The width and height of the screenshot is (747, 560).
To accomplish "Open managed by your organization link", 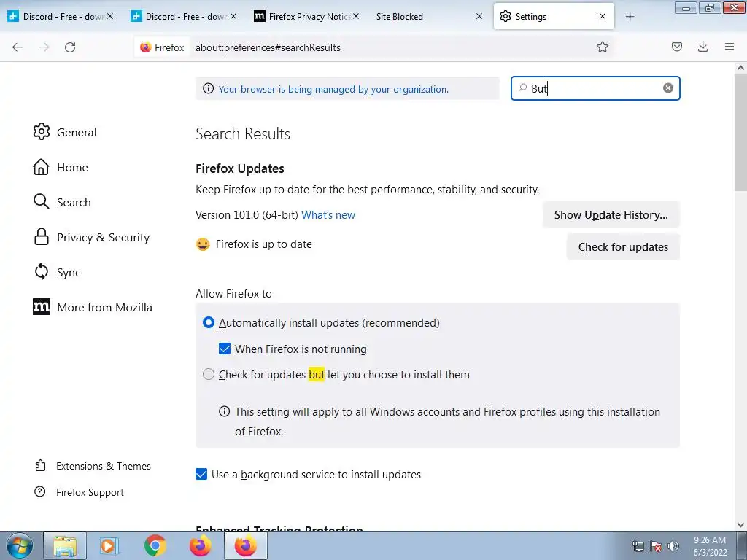I will pyautogui.click(x=333, y=89).
